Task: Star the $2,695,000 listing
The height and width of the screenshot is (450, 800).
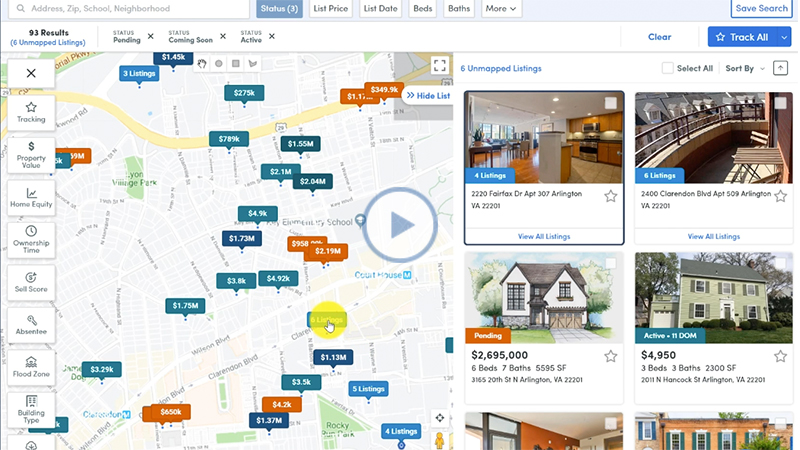Action: tap(611, 356)
